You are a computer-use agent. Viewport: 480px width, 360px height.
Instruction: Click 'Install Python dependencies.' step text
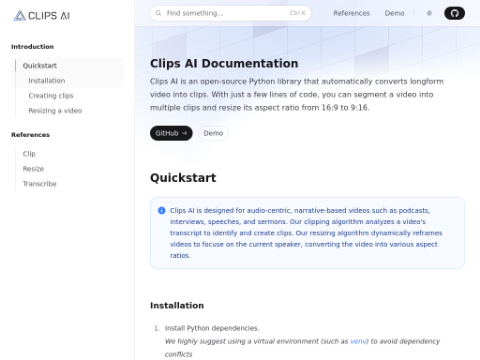[212, 328]
